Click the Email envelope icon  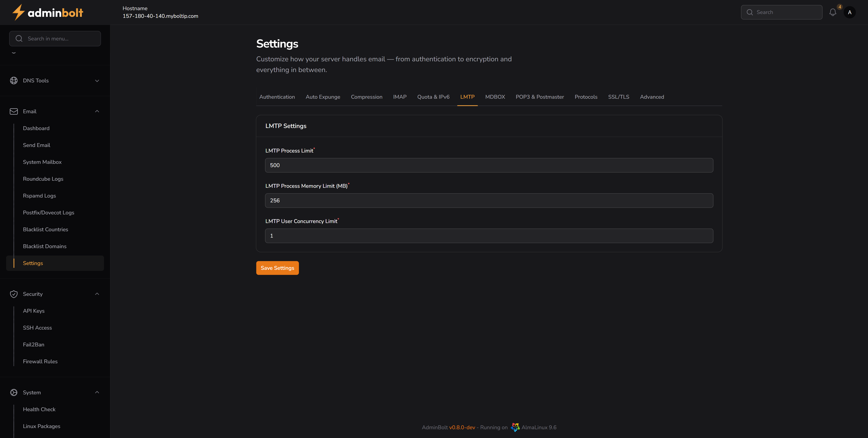[x=14, y=112]
